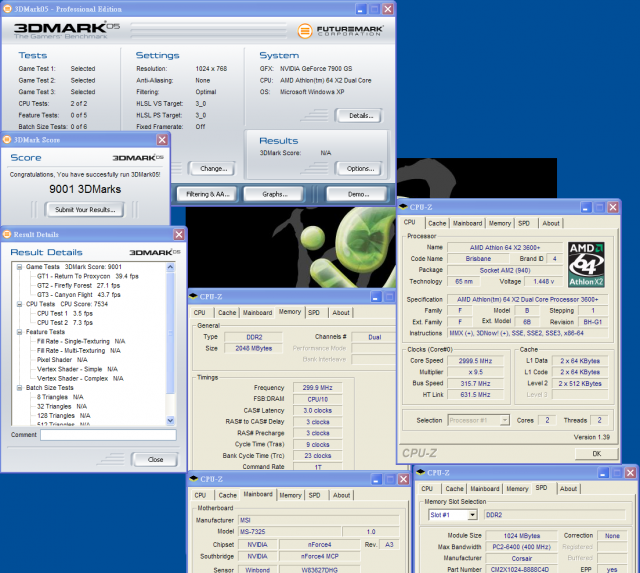Open the Slot #1 memory slot dropdown
Viewport: 640px width, 573px height.
click(472, 515)
